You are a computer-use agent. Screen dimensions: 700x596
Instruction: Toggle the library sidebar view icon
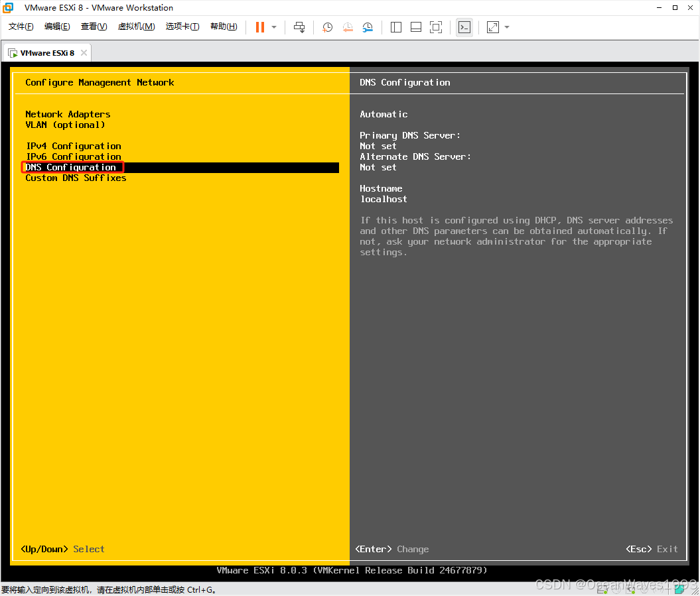coord(395,27)
